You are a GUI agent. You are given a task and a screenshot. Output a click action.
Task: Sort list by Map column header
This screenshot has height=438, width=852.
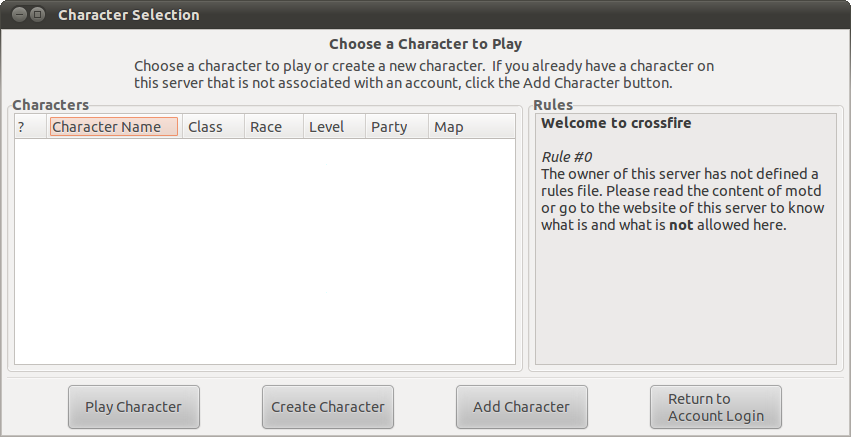pos(471,127)
